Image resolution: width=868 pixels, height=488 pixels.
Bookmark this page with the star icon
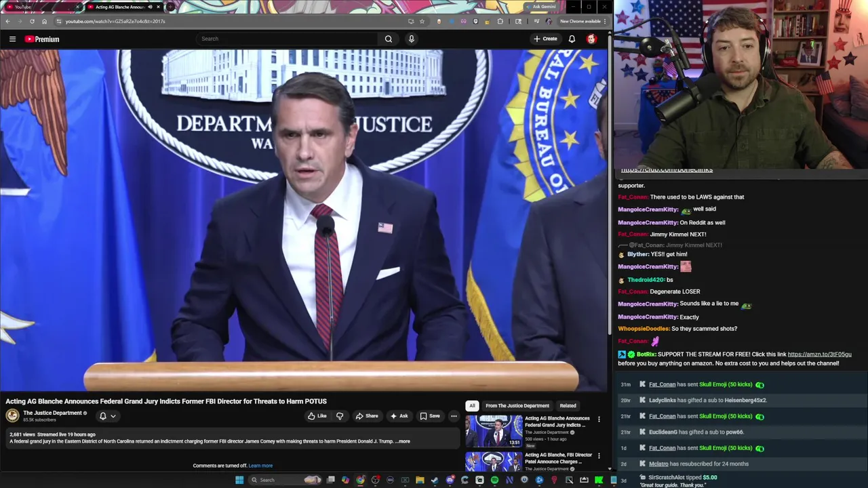pos(422,21)
